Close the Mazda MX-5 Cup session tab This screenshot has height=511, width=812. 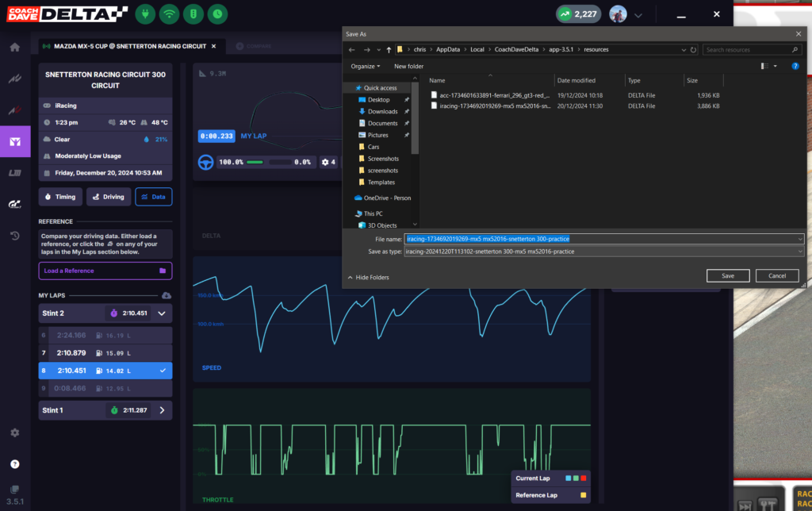(213, 46)
